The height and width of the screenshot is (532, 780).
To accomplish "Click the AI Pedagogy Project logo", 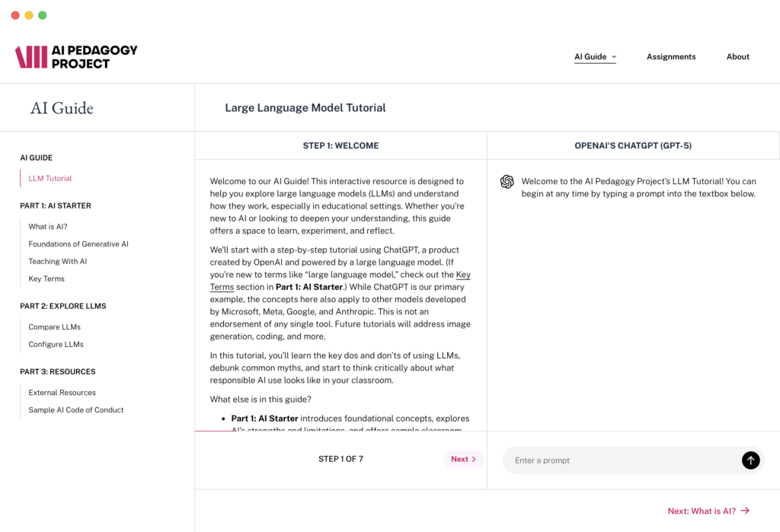I will click(x=76, y=56).
